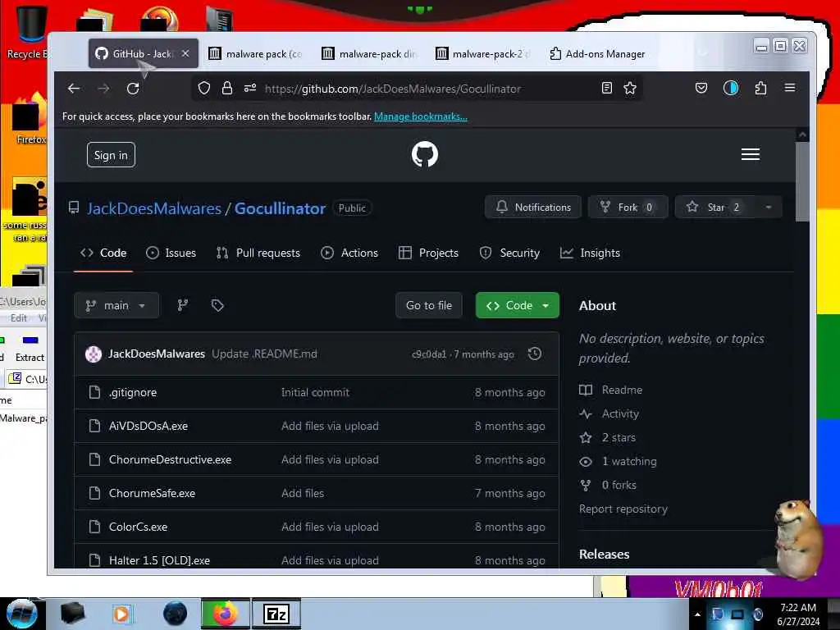Open the c9c0da1 commit hash
Viewport: 840px width, 630px height.
(428, 354)
